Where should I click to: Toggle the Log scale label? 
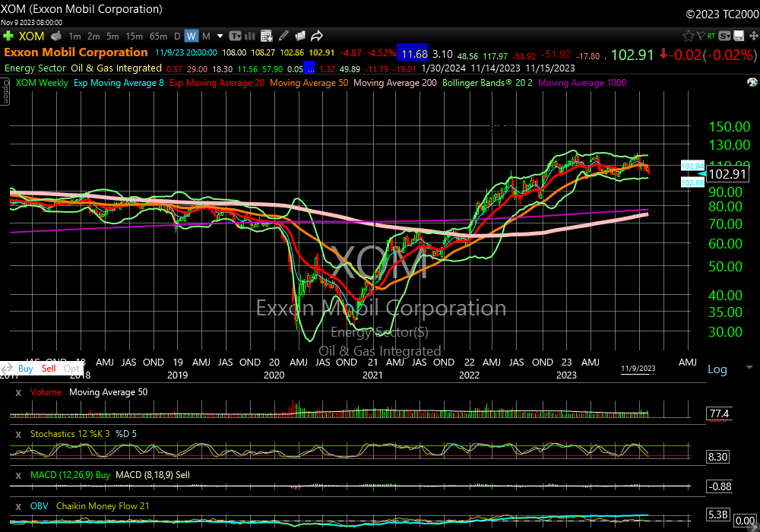pos(717,369)
